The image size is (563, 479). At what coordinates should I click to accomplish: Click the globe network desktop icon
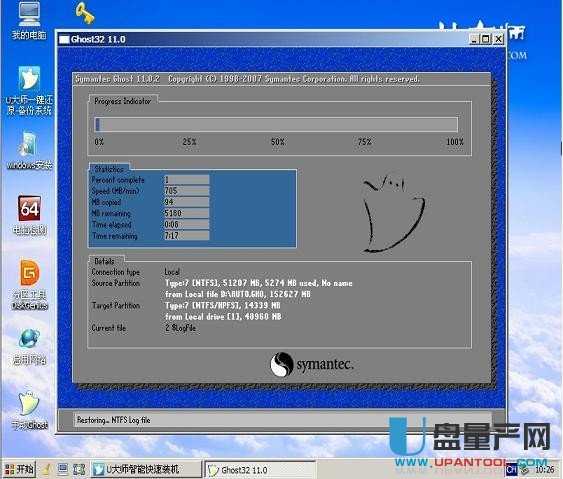pyautogui.click(x=29, y=347)
